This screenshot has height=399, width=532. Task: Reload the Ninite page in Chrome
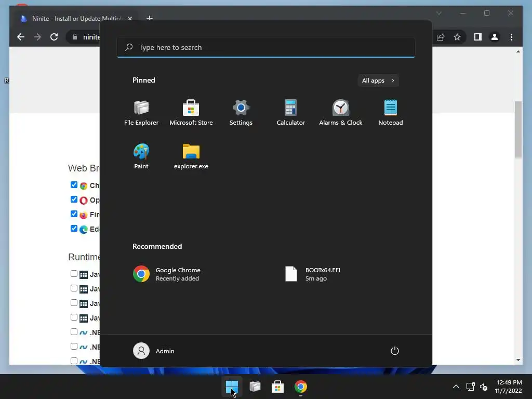coord(54,37)
